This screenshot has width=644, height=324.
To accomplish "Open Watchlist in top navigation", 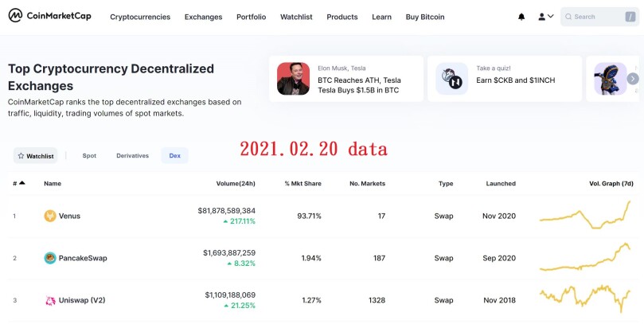I will pos(296,17).
